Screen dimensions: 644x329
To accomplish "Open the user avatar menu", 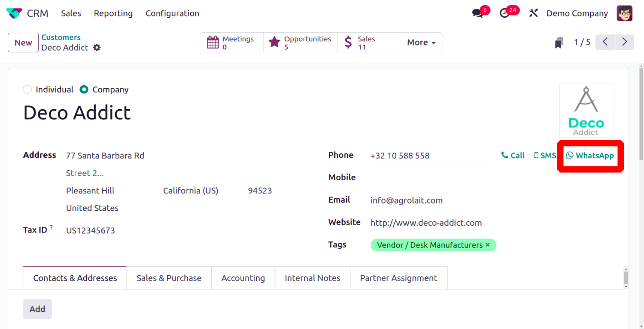I will 624,13.
